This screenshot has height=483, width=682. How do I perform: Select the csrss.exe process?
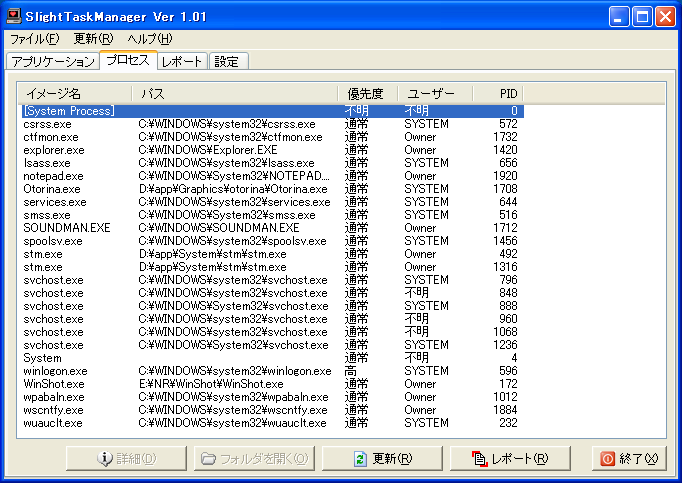[273, 124]
